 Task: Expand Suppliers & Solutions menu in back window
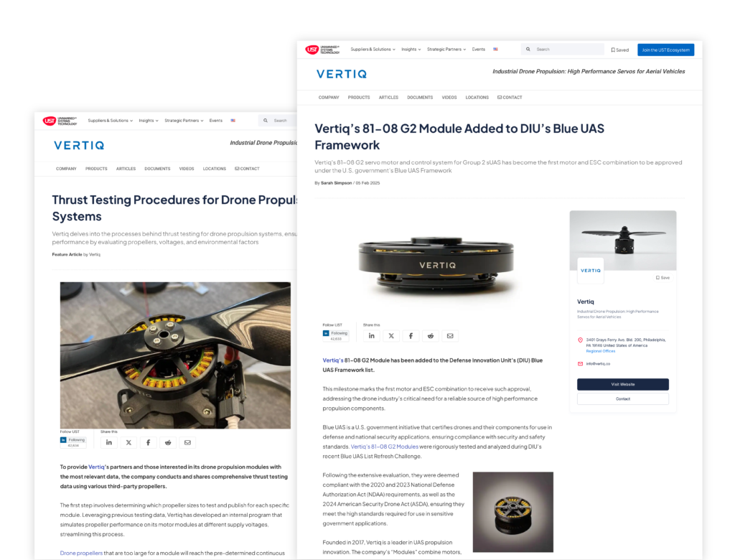(110, 121)
